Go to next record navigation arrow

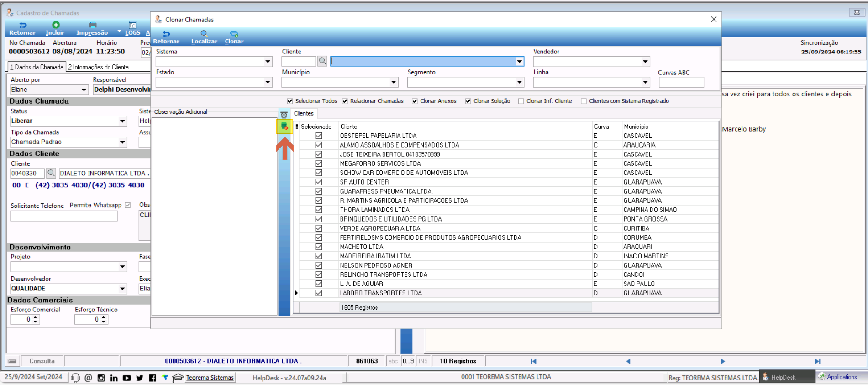click(723, 361)
